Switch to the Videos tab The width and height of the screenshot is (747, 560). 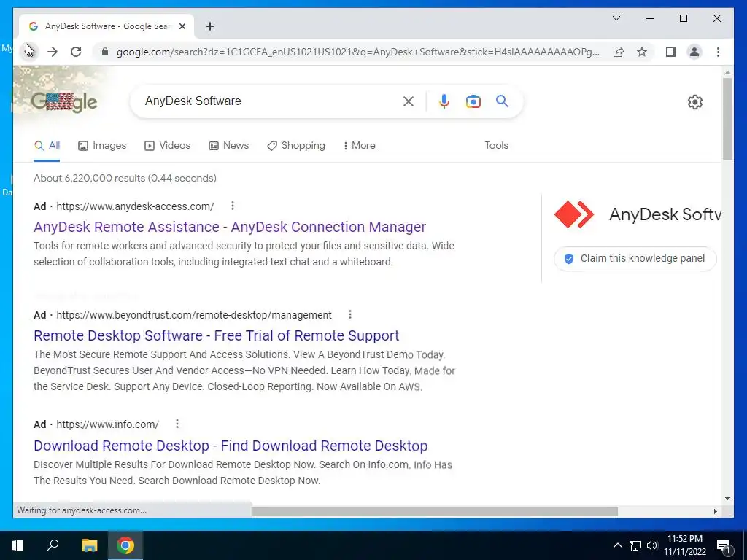[167, 146]
